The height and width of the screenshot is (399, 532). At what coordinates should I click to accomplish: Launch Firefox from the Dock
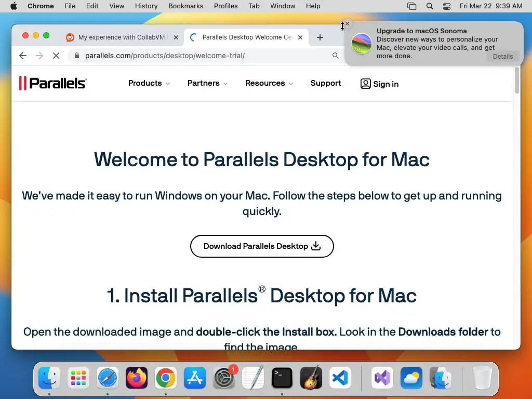coord(137,378)
